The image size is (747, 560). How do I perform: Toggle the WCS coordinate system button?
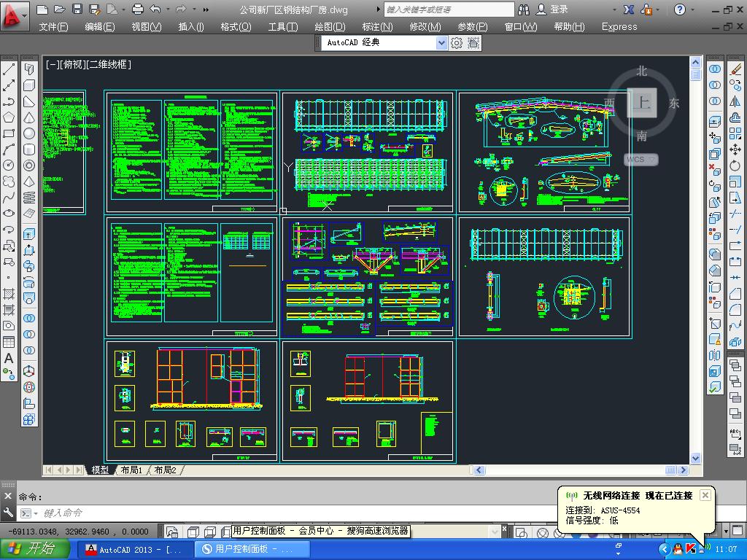(640, 159)
